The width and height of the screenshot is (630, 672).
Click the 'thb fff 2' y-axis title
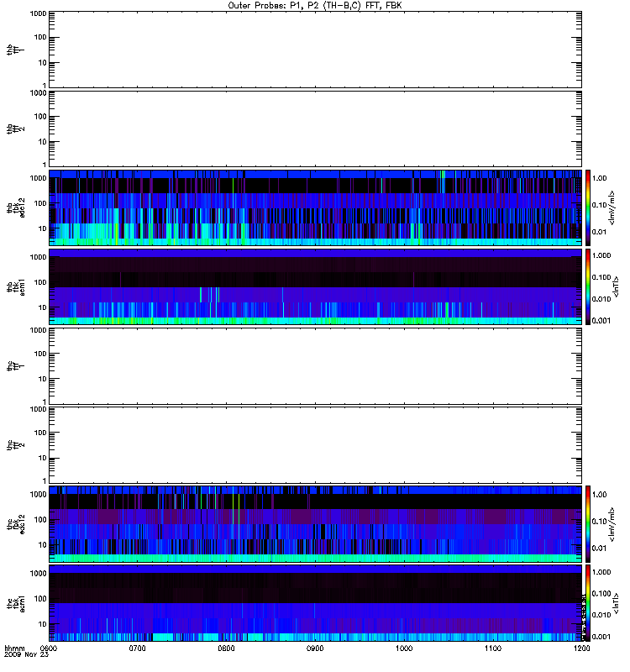click(x=16, y=129)
